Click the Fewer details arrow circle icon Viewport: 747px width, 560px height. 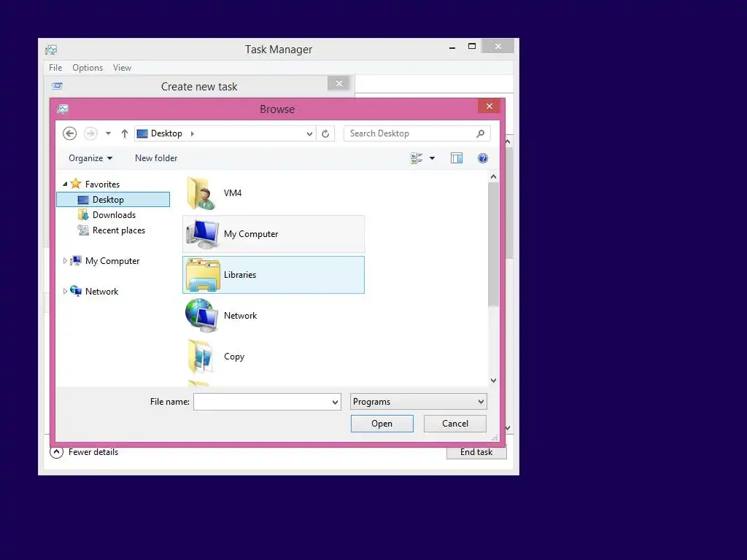pyautogui.click(x=56, y=452)
